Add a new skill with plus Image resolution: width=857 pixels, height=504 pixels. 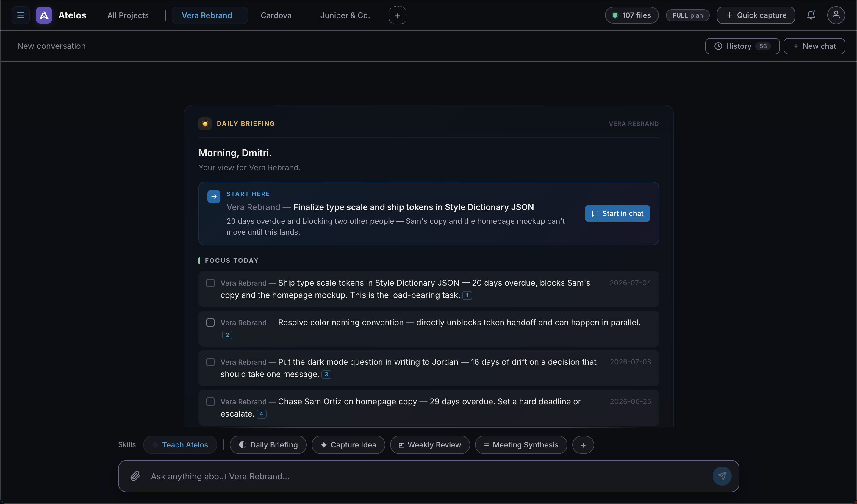pyautogui.click(x=583, y=445)
